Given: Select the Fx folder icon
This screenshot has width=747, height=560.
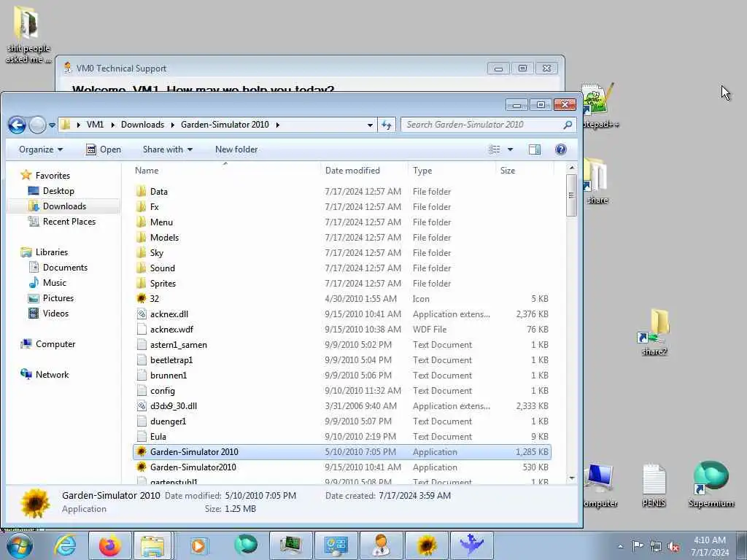Looking at the screenshot, I should tap(141, 206).
